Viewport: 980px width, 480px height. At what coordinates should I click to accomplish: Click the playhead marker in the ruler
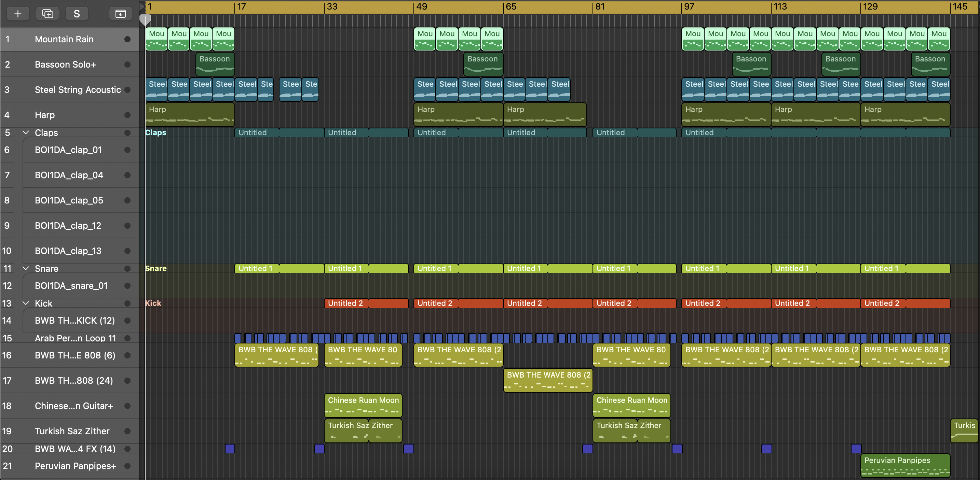click(145, 19)
